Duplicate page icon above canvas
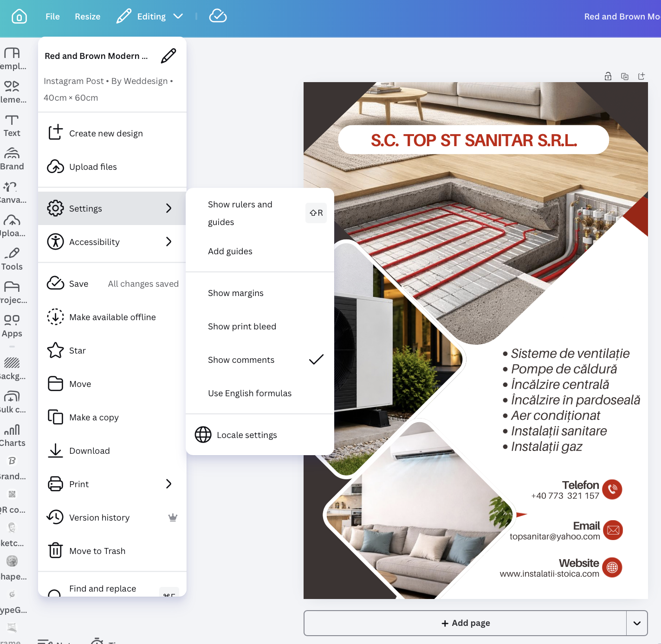 click(625, 77)
